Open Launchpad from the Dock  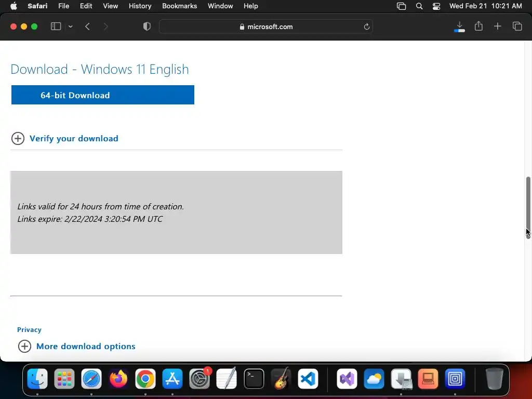pyautogui.click(x=64, y=378)
